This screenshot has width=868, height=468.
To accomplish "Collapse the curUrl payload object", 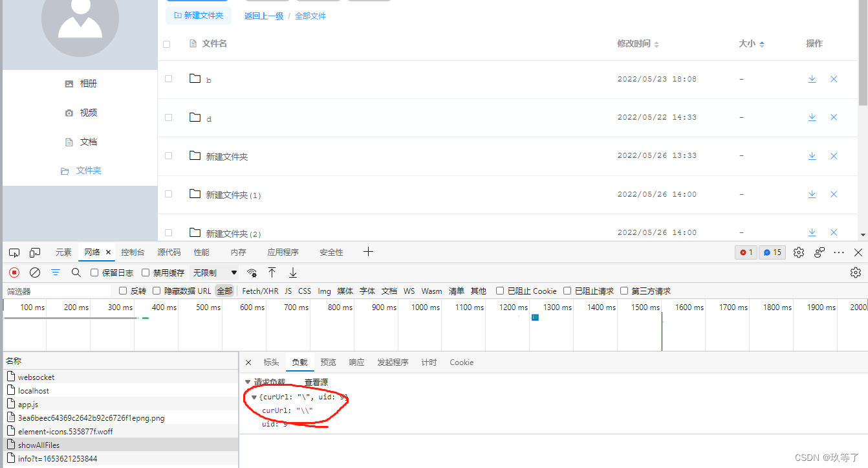I will (x=254, y=397).
